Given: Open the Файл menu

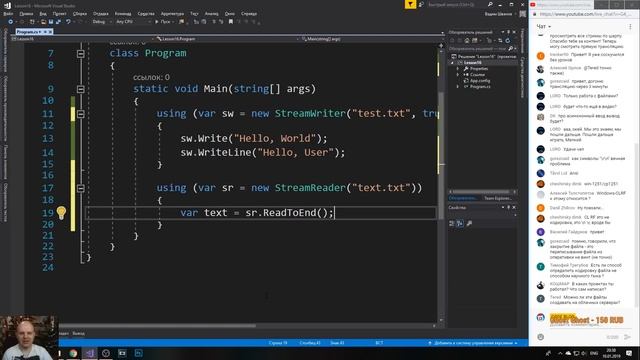Looking at the screenshot, I should [x=8, y=13].
